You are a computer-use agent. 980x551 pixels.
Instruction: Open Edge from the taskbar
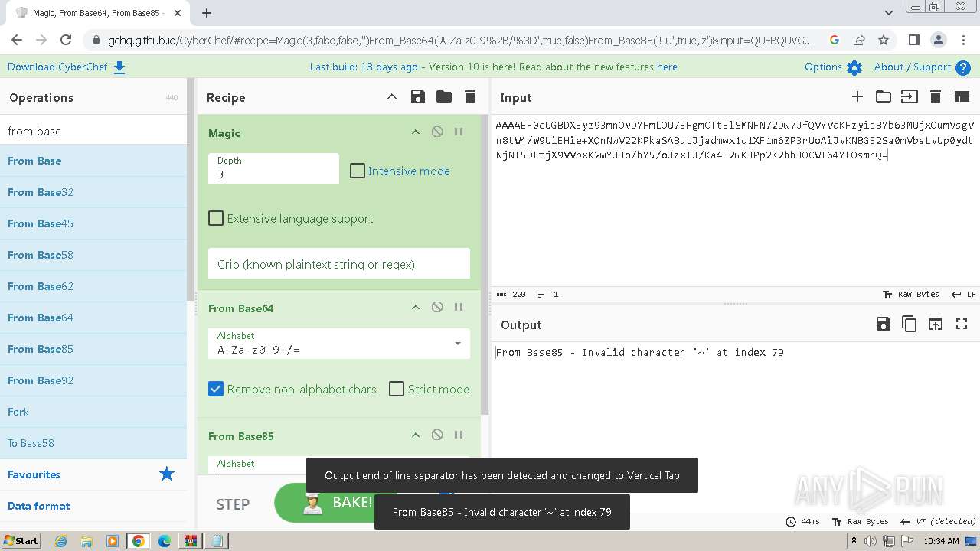165,540
